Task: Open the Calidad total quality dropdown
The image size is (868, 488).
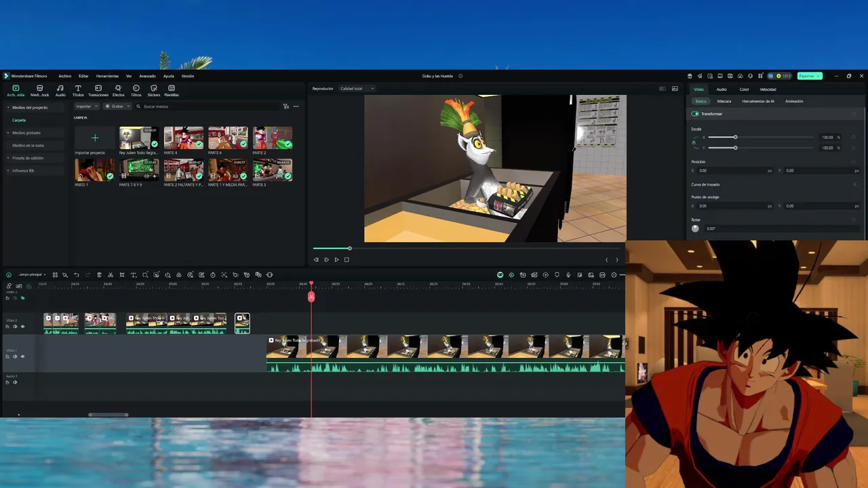Action: (357, 89)
